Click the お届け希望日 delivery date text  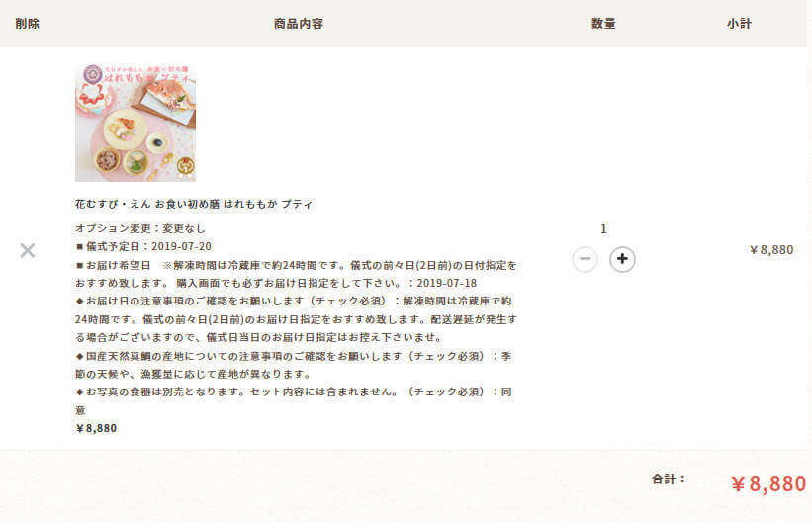point(296,274)
